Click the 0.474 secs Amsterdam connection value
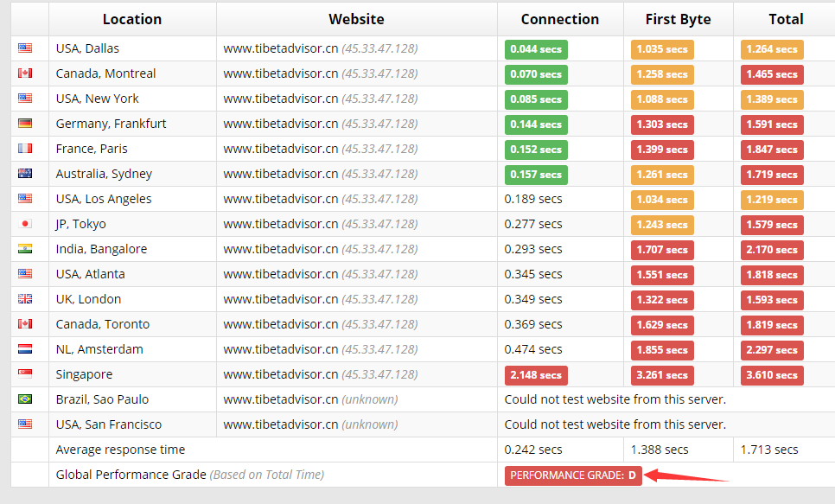This screenshot has width=835, height=504. (x=533, y=349)
